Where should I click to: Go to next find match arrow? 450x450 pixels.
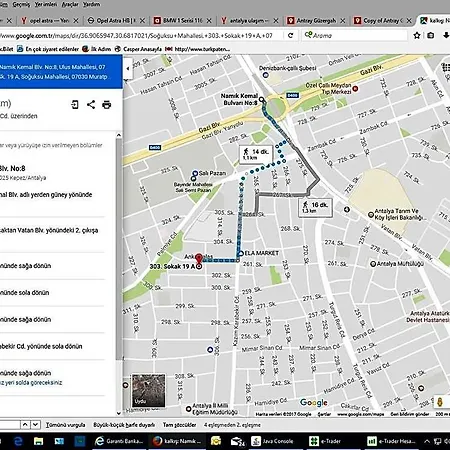pos(35,425)
